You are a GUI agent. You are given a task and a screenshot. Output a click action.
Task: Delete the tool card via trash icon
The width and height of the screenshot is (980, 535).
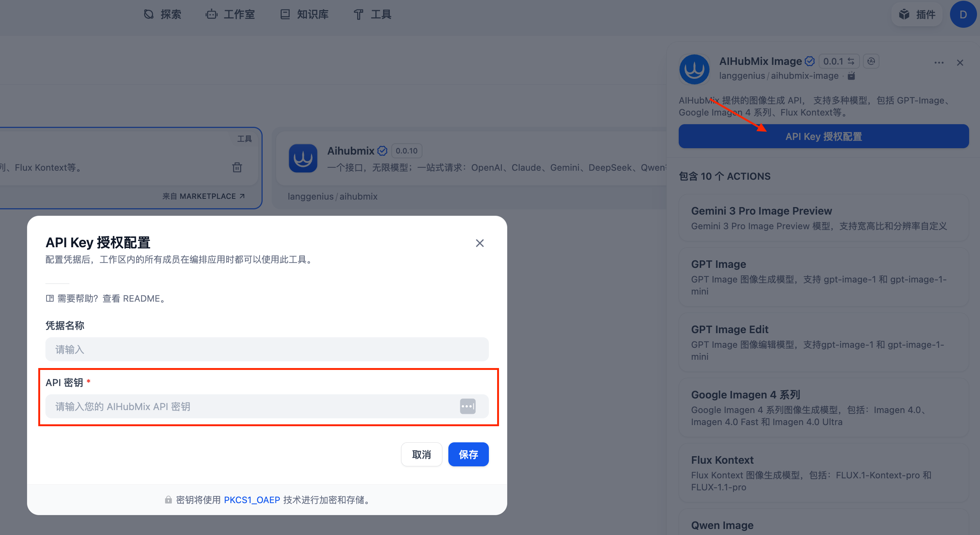[x=237, y=167]
